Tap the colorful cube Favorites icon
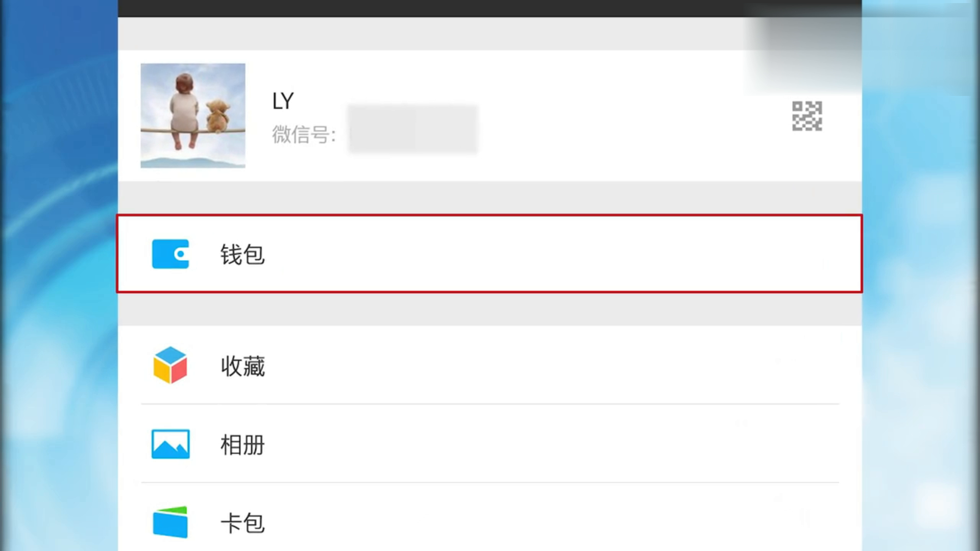Image resolution: width=980 pixels, height=551 pixels. [x=170, y=365]
